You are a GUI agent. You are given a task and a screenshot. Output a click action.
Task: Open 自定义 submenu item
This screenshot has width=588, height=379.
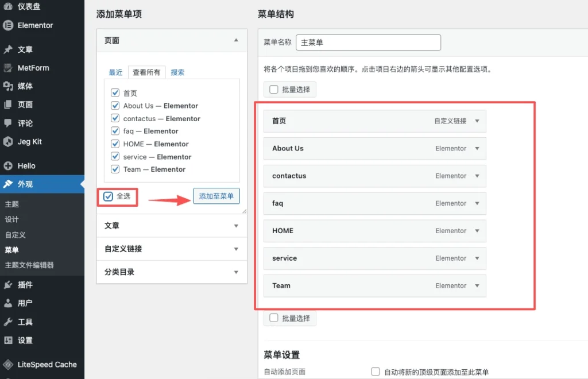16,235
